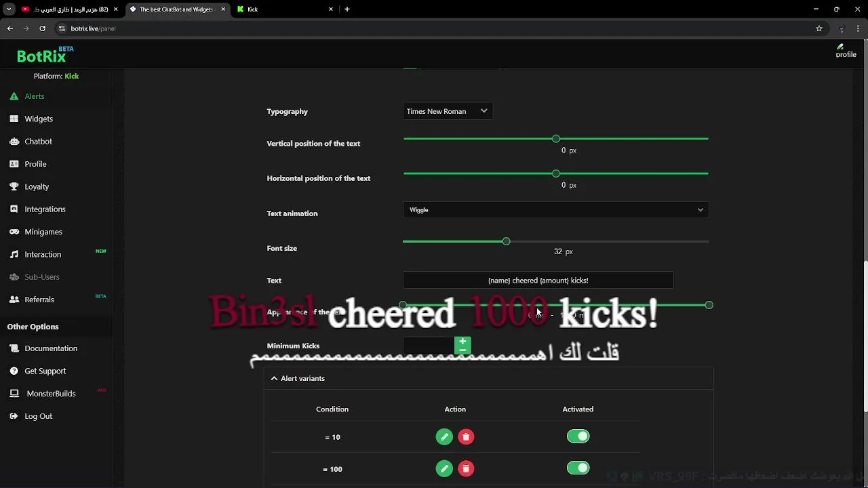The width and height of the screenshot is (868, 488).
Task: Close the Kick browser tab
Action: click(x=331, y=9)
